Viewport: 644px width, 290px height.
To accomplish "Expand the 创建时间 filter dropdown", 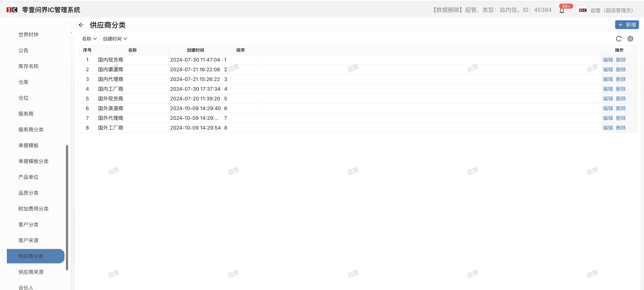I will [115, 39].
